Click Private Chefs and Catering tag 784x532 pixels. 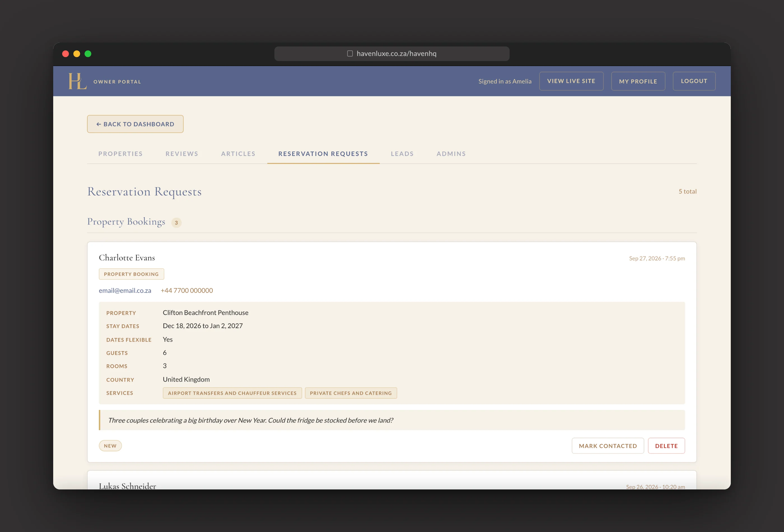351,393
